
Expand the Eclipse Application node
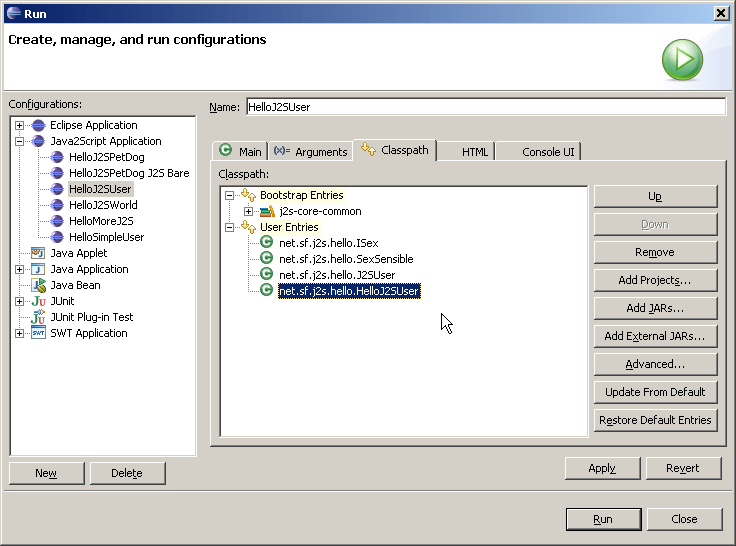click(19, 125)
